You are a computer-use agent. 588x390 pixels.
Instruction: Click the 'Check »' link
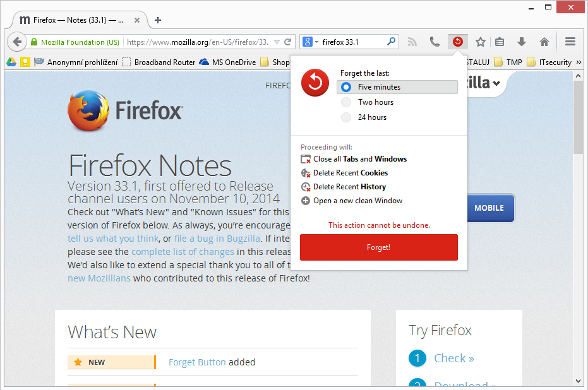tap(453, 358)
